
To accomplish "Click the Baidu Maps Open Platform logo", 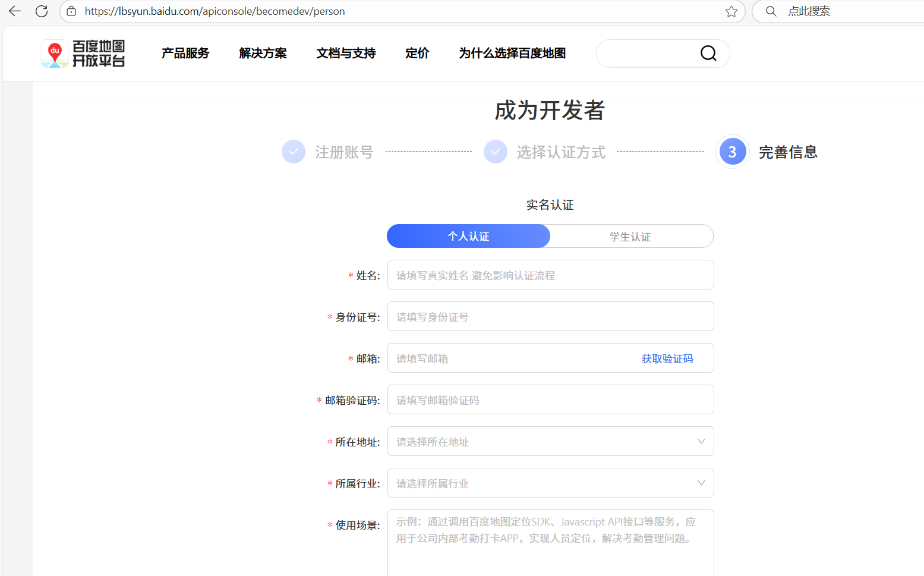I will coord(83,53).
